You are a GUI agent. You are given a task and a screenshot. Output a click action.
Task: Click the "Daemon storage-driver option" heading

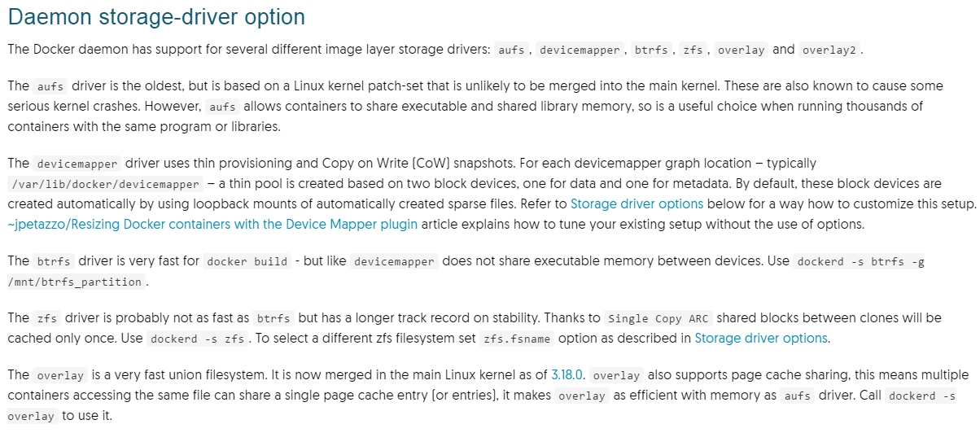(x=156, y=16)
